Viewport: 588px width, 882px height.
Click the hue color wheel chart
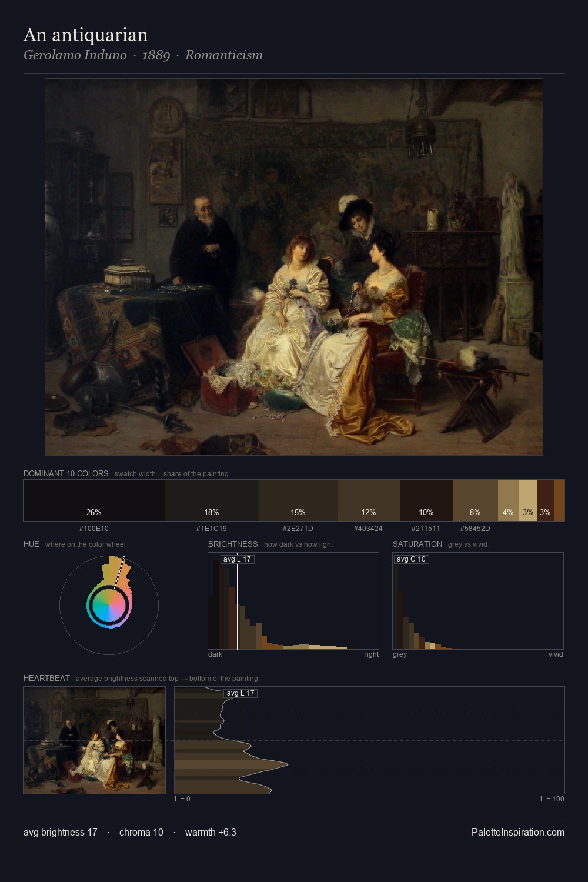pyautogui.click(x=109, y=605)
